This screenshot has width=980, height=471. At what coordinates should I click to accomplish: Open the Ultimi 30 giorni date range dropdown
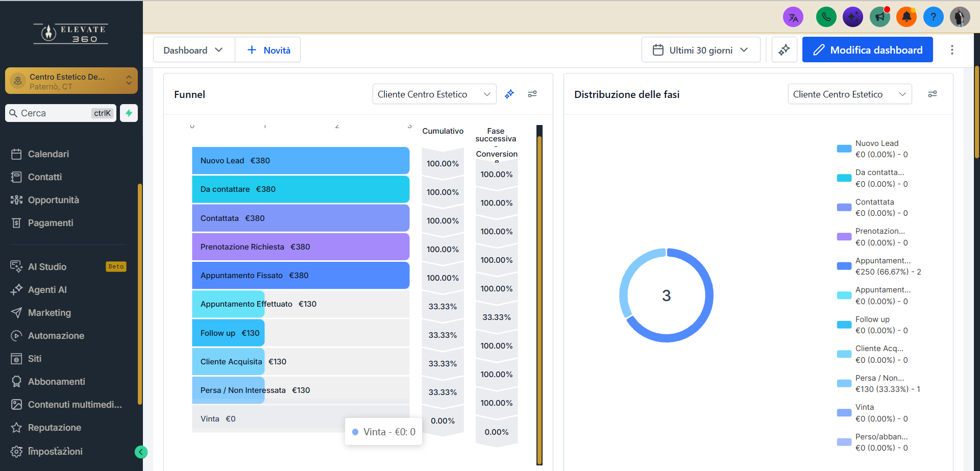pyautogui.click(x=701, y=50)
